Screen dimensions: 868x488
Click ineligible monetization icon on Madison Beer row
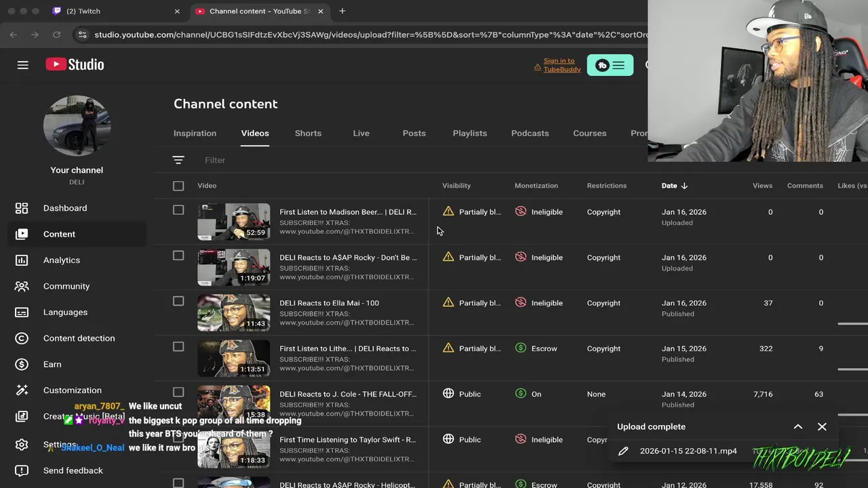pyautogui.click(x=521, y=211)
